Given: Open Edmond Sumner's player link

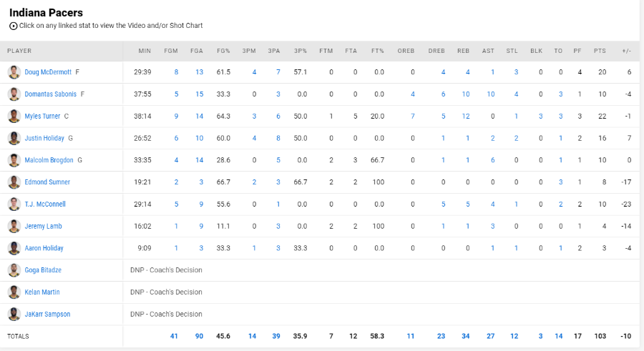Looking at the screenshot, I should (x=47, y=182).
